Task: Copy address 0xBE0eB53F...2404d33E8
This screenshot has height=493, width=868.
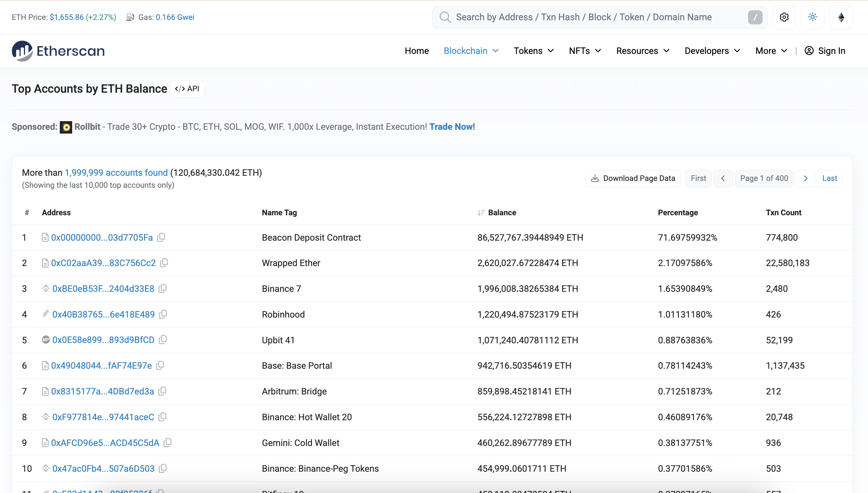Action: coord(163,288)
